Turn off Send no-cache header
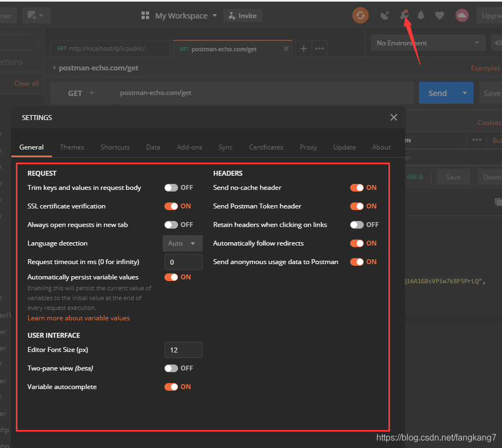The image size is (502, 448). coord(357,188)
